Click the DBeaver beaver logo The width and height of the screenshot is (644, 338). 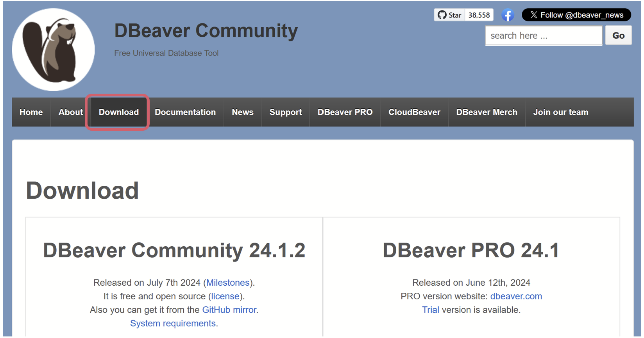pos(53,50)
